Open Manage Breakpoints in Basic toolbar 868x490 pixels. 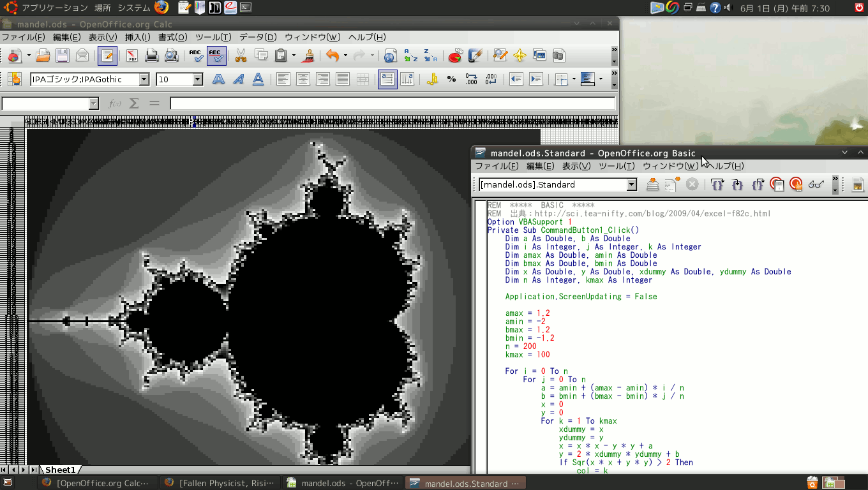796,185
